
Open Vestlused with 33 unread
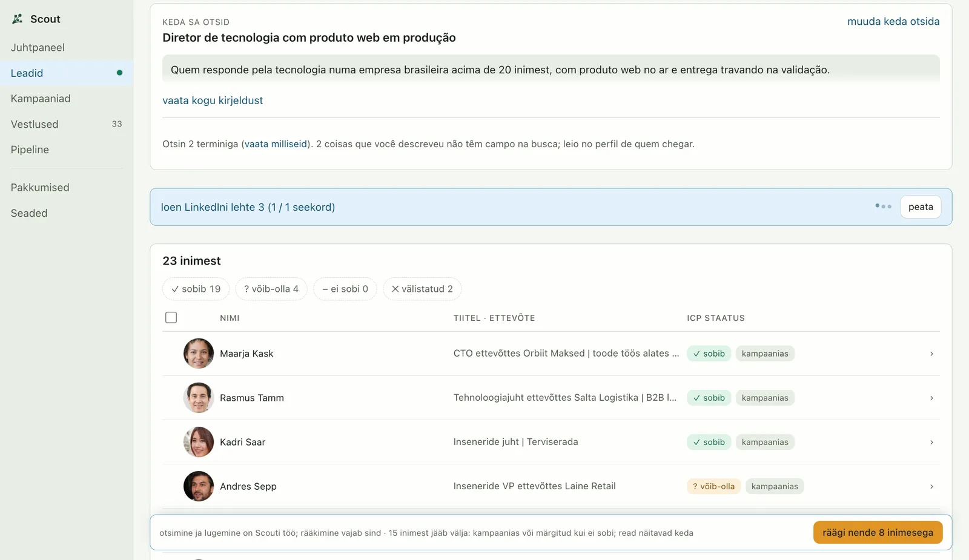[66, 124]
